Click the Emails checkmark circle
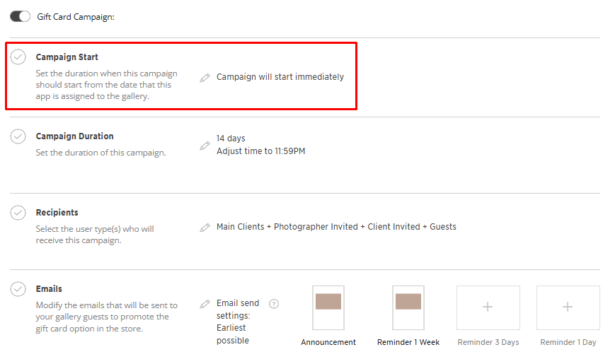Viewport: 603px width, 364px height. 18,289
